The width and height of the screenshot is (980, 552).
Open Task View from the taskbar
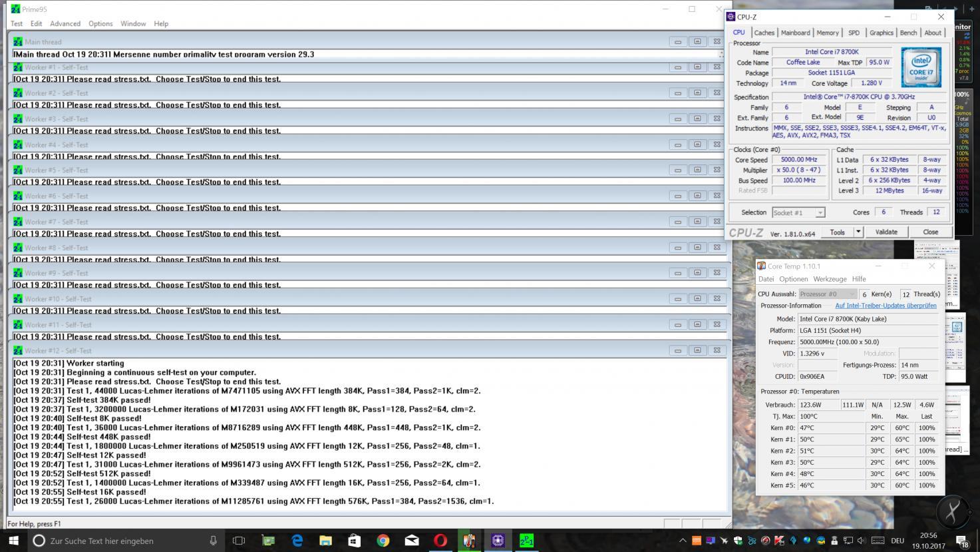pos(239,541)
